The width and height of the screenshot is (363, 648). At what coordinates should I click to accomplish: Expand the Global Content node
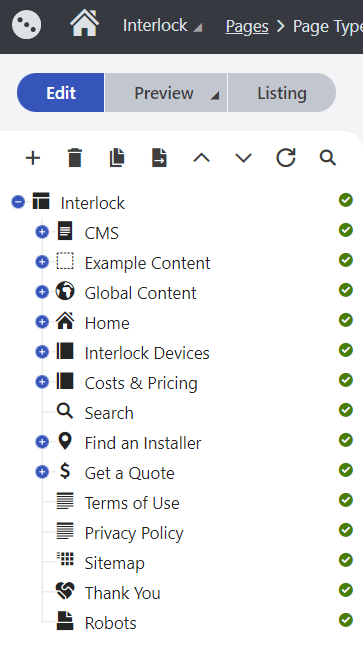42,292
